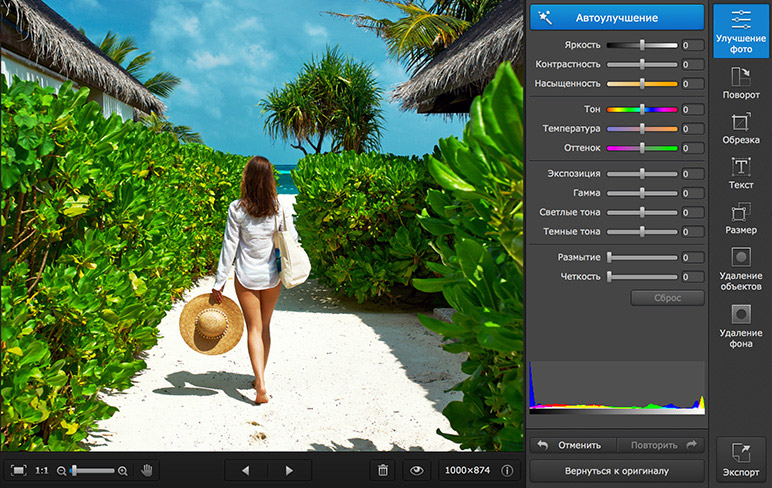Click the Насыщенность value field
Viewport: 772px width, 488px height.
[x=693, y=83]
